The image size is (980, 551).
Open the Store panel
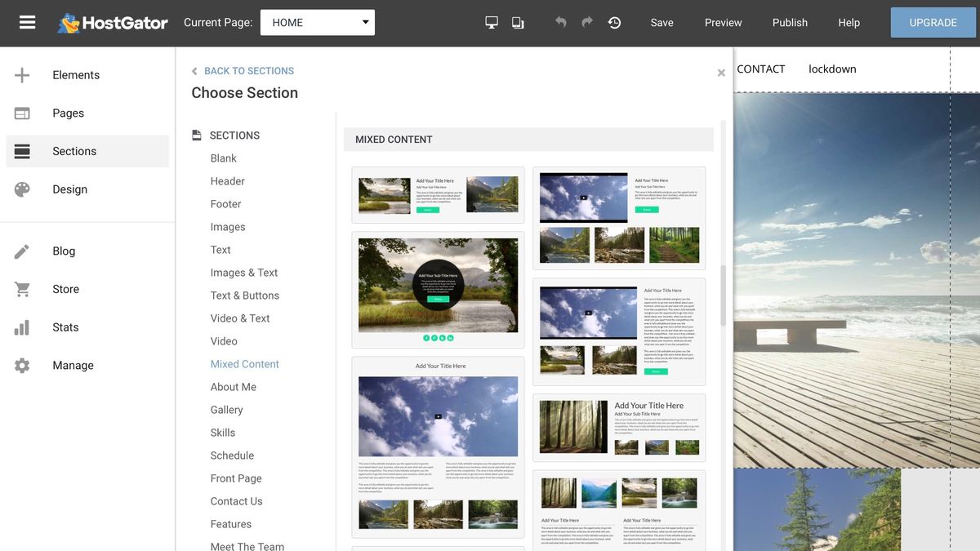tap(65, 288)
